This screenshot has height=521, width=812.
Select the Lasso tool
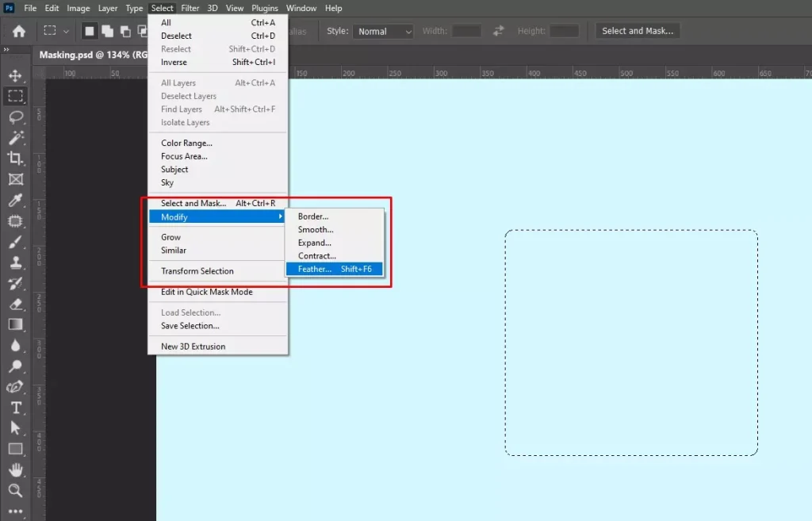[x=16, y=117]
